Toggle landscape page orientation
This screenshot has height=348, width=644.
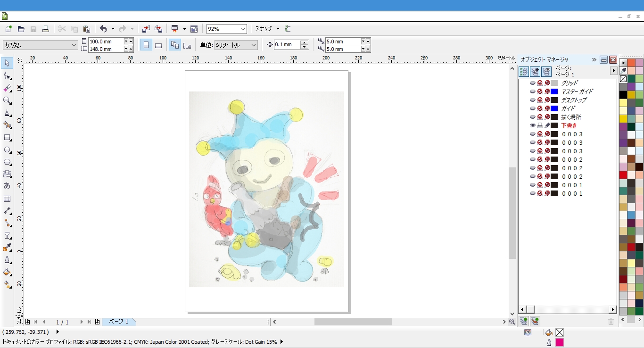click(x=158, y=45)
